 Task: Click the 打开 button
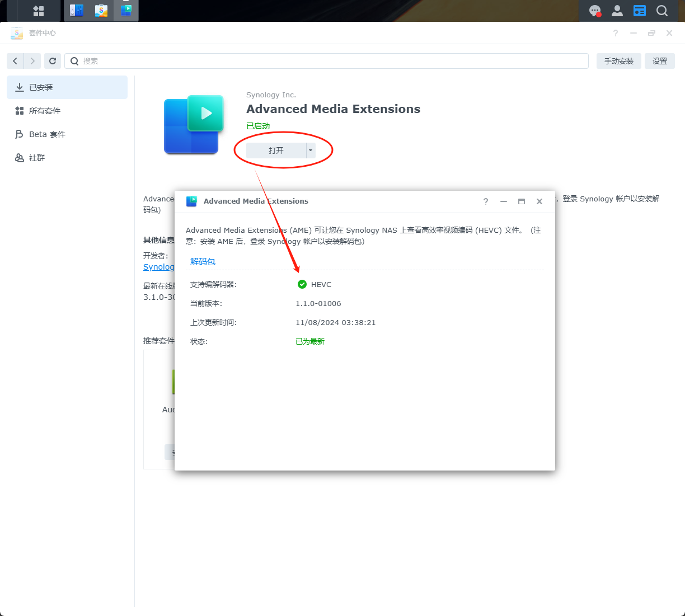pos(276,151)
